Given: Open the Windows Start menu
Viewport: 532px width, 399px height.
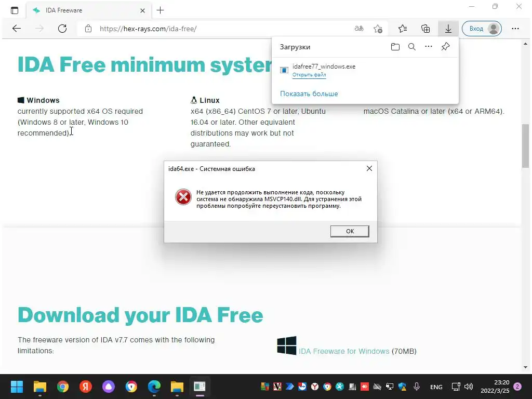Looking at the screenshot, I should point(17,387).
